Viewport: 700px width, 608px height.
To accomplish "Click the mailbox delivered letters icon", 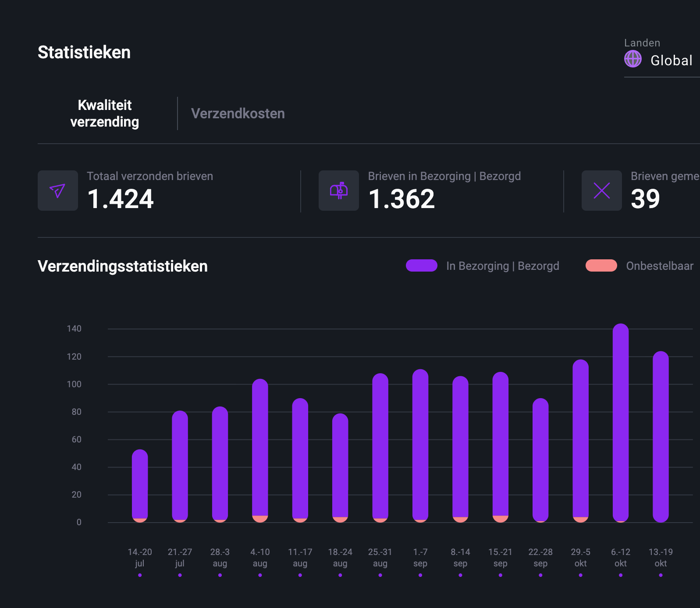I will 338,191.
